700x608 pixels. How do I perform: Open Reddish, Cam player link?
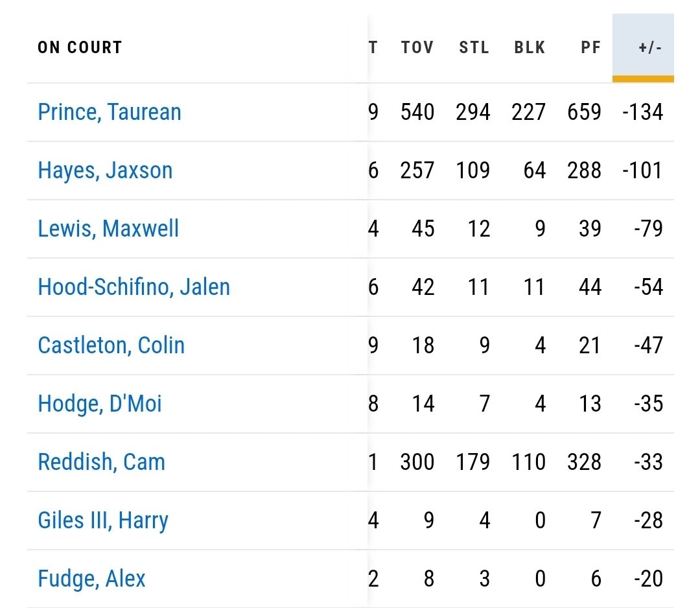pos(101,462)
